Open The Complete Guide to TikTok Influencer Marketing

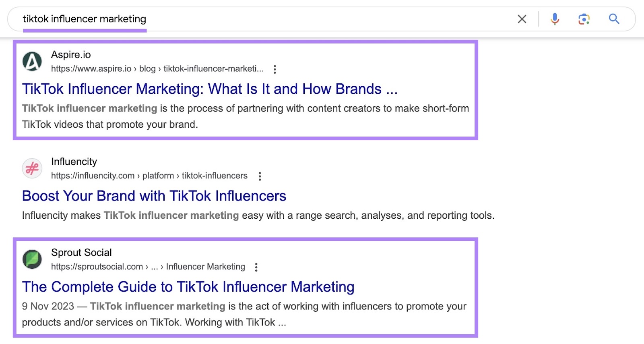[188, 287]
